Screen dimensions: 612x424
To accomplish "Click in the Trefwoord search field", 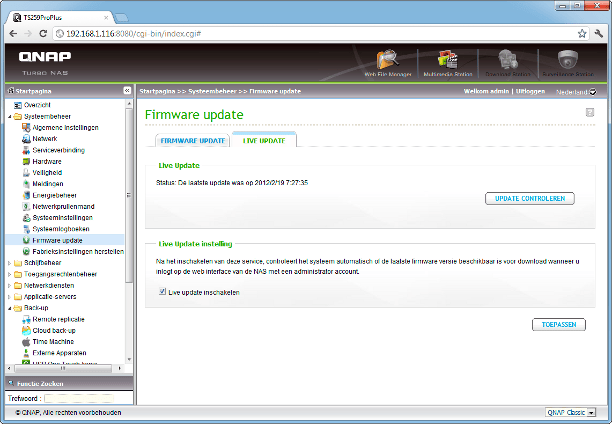I will [x=79, y=399].
